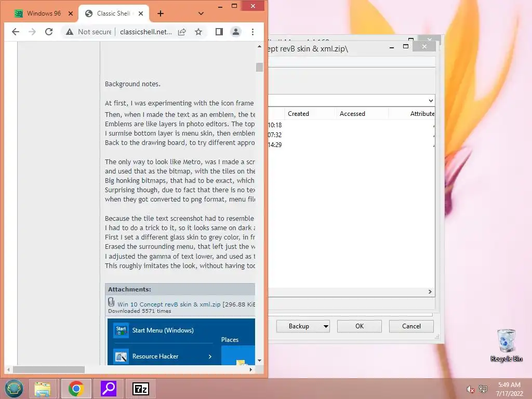Click page scroll-right arrow
Image resolution: width=532 pixels, height=399 pixels.
click(251, 369)
